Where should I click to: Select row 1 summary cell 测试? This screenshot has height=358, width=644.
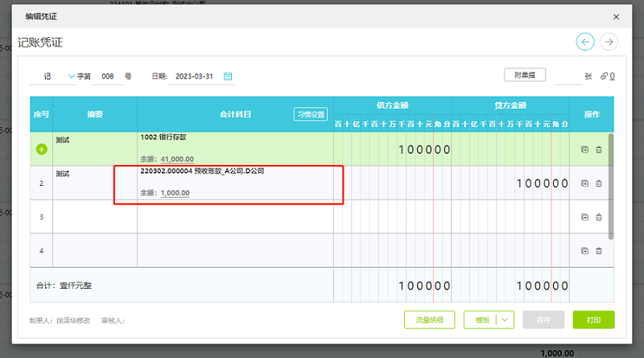coord(95,149)
